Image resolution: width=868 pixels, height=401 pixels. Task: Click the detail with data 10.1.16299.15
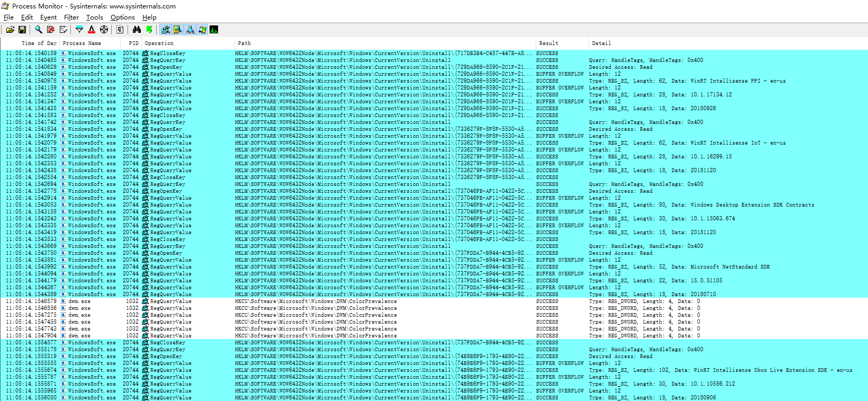click(661, 157)
